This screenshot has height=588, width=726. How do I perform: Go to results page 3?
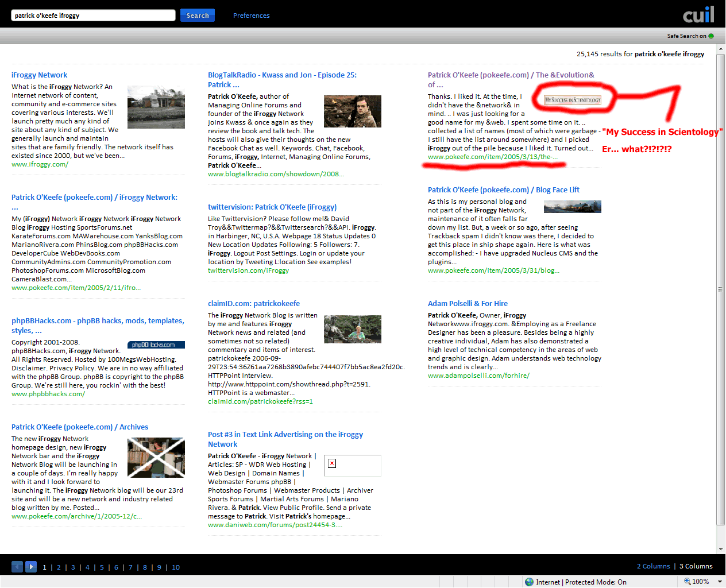[73, 567]
